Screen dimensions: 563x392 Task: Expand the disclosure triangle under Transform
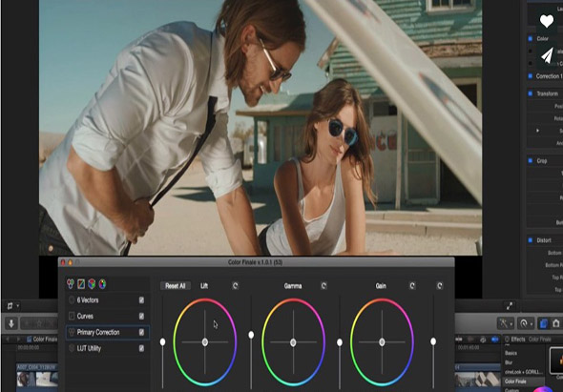tap(537, 131)
